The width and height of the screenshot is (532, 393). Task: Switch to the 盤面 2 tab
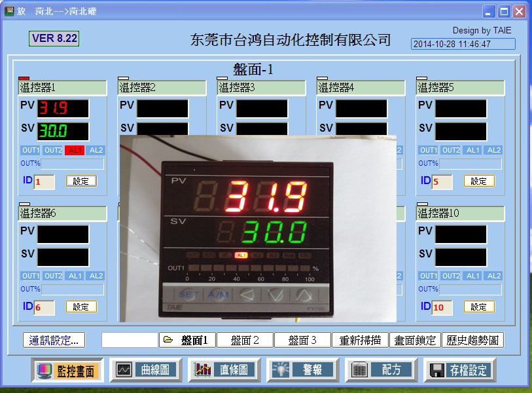[x=245, y=340]
